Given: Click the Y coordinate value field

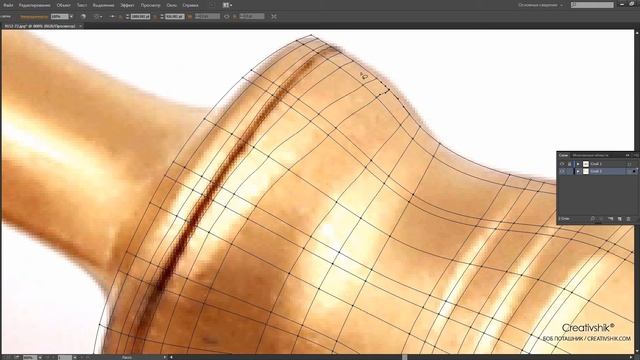Looking at the screenshot, I should (175, 16).
